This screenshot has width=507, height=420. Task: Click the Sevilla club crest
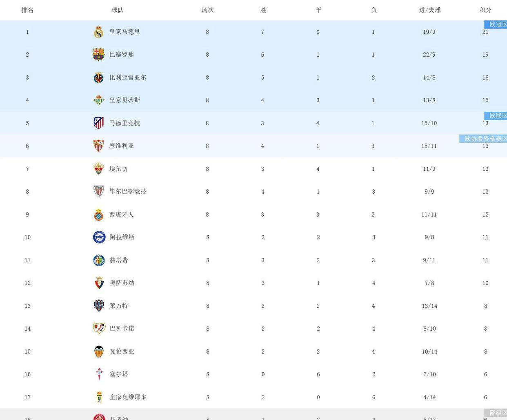(98, 146)
